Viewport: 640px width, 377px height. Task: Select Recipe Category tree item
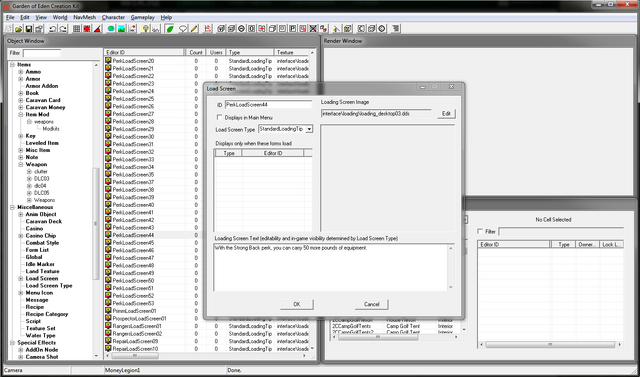coord(47,314)
